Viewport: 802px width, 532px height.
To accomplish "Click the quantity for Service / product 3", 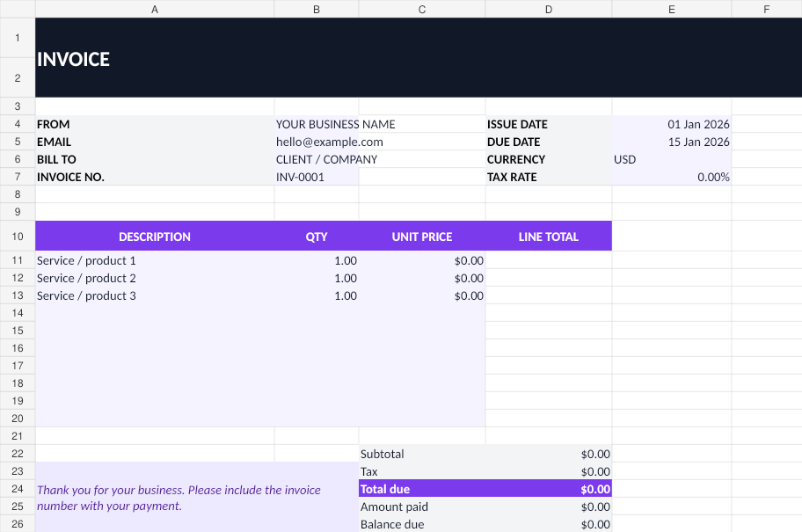I will [317, 295].
